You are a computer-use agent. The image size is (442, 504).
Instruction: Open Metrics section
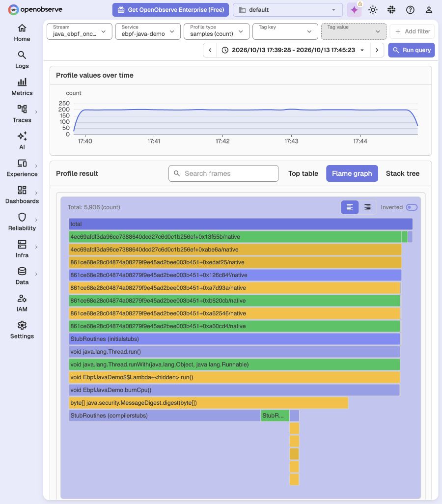click(22, 87)
